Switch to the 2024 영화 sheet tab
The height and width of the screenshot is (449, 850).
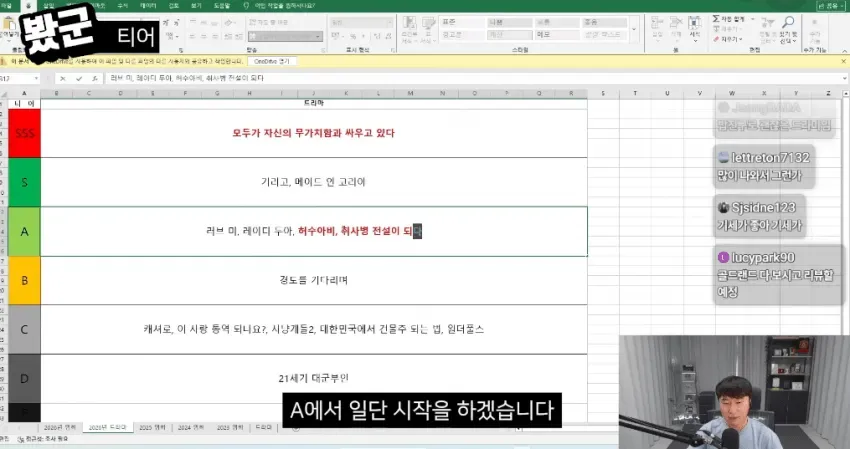pyautogui.click(x=191, y=428)
